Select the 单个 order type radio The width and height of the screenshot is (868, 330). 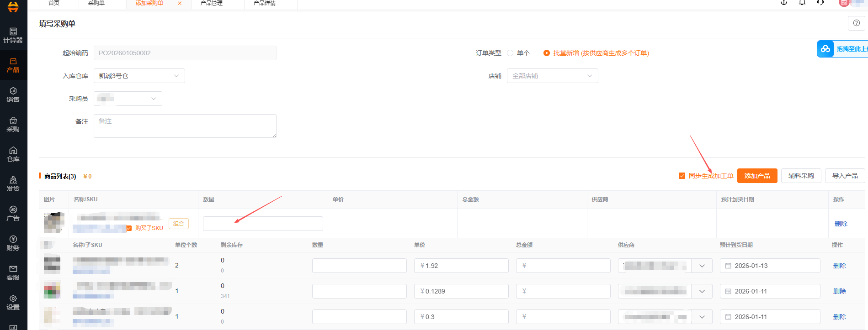pyautogui.click(x=510, y=53)
